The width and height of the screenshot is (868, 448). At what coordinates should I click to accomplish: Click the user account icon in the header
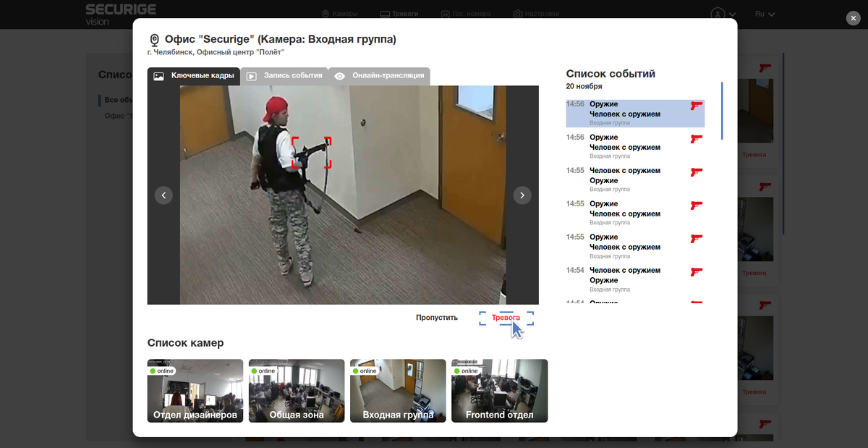(x=717, y=14)
